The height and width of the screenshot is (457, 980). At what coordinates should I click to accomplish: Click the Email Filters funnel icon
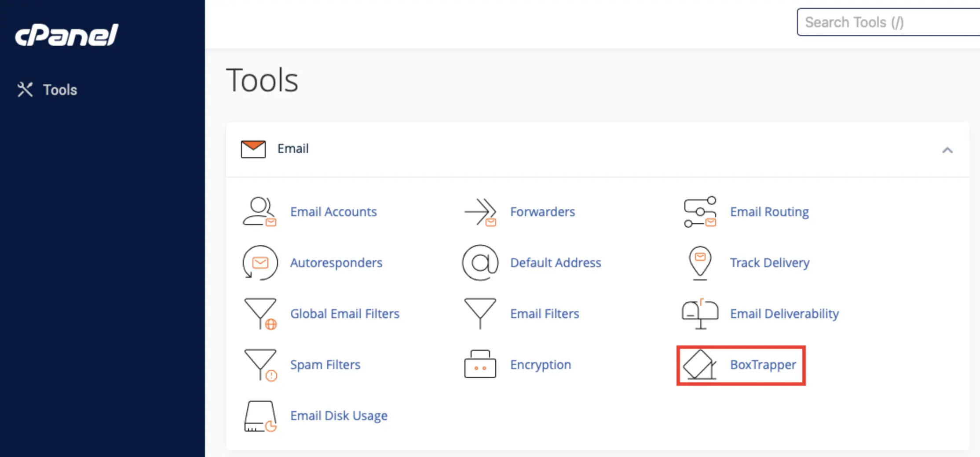tap(480, 314)
